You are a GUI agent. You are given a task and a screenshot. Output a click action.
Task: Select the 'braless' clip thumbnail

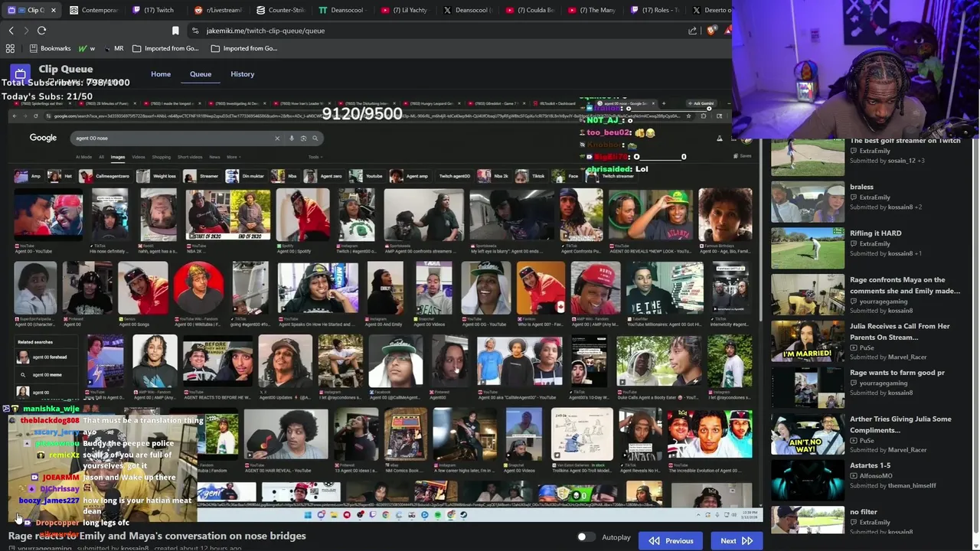[808, 201]
